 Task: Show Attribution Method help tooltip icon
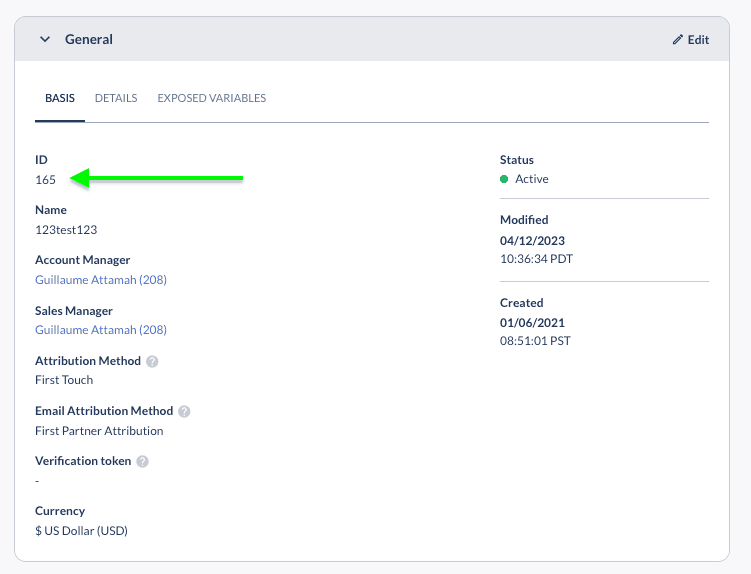click(152, 361)
